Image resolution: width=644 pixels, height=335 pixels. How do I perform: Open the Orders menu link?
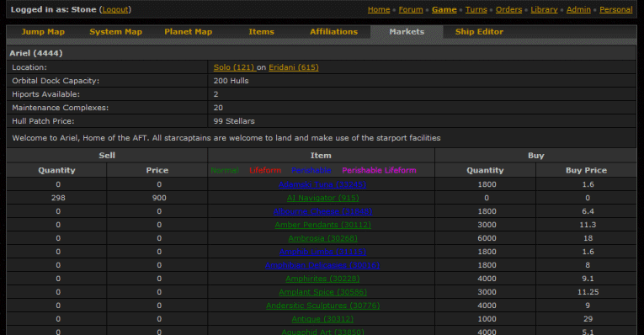coord(508,9)
